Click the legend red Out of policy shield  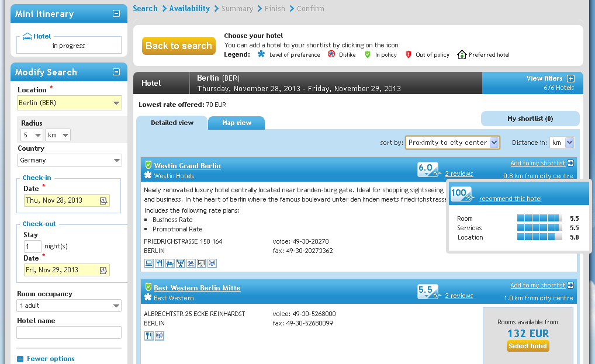pyautogui.click(x=409, y=54)
